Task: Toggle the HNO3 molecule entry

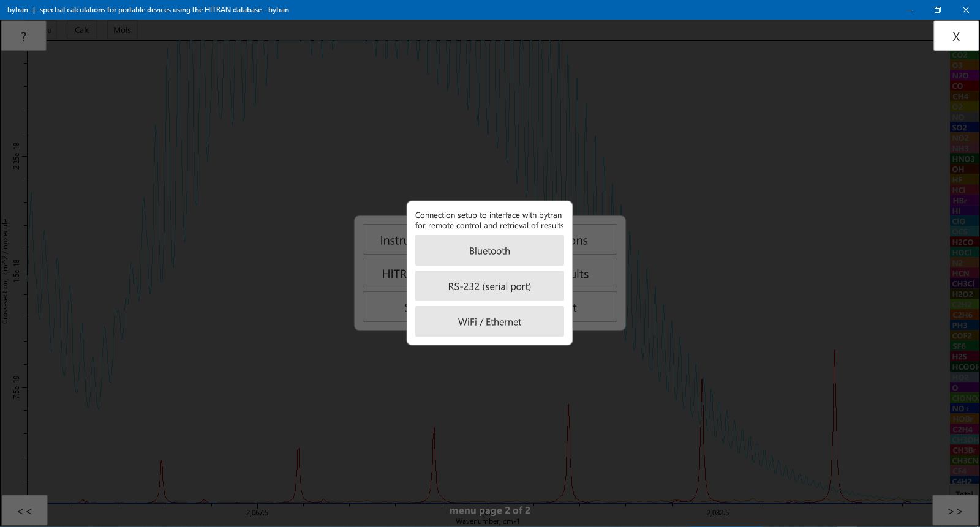Action: [964, 159]
